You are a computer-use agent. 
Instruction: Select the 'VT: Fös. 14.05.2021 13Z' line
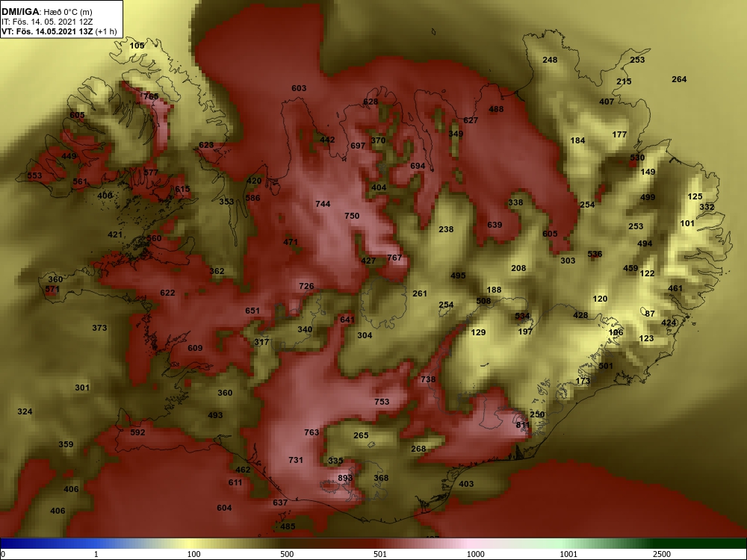47,31
